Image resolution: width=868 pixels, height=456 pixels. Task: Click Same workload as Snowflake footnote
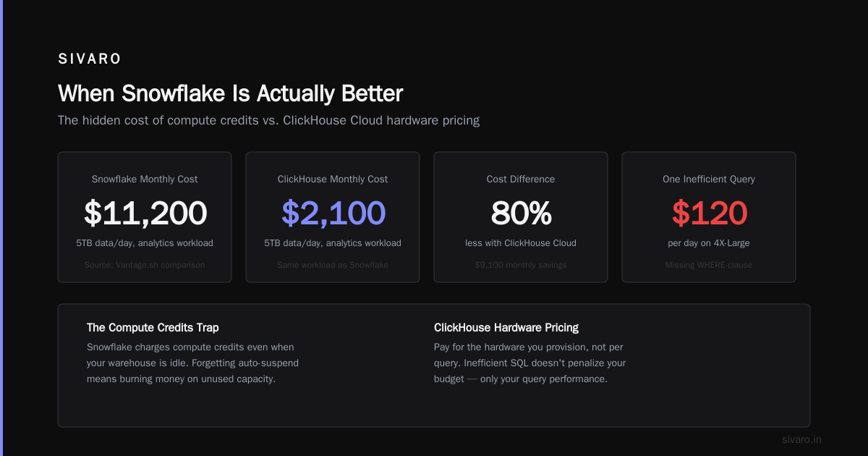point(333,265)
